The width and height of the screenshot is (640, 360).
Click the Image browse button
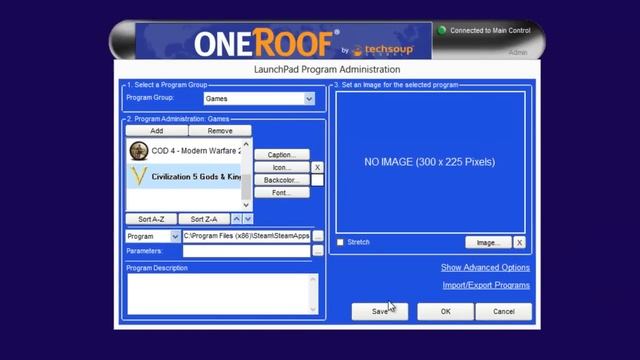click(488, 242)
